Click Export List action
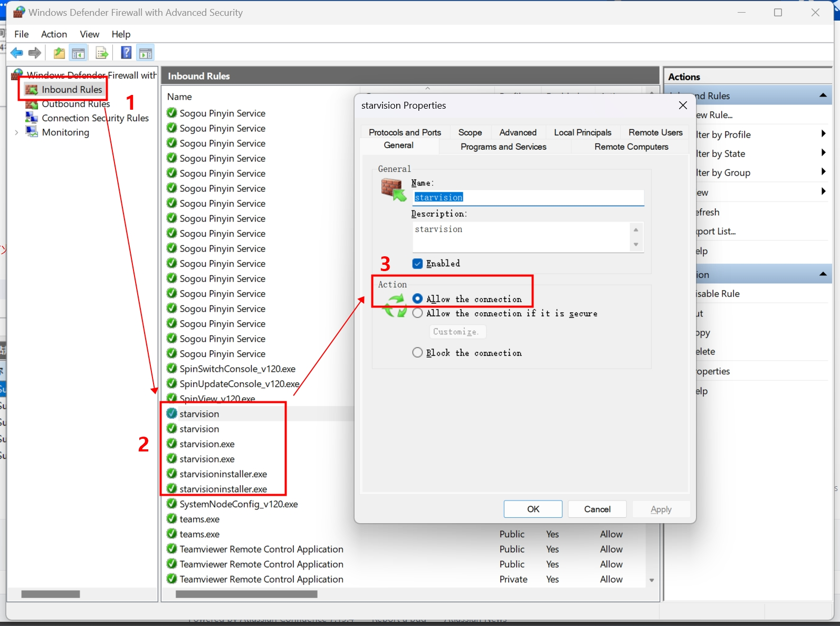 (716, 231)
